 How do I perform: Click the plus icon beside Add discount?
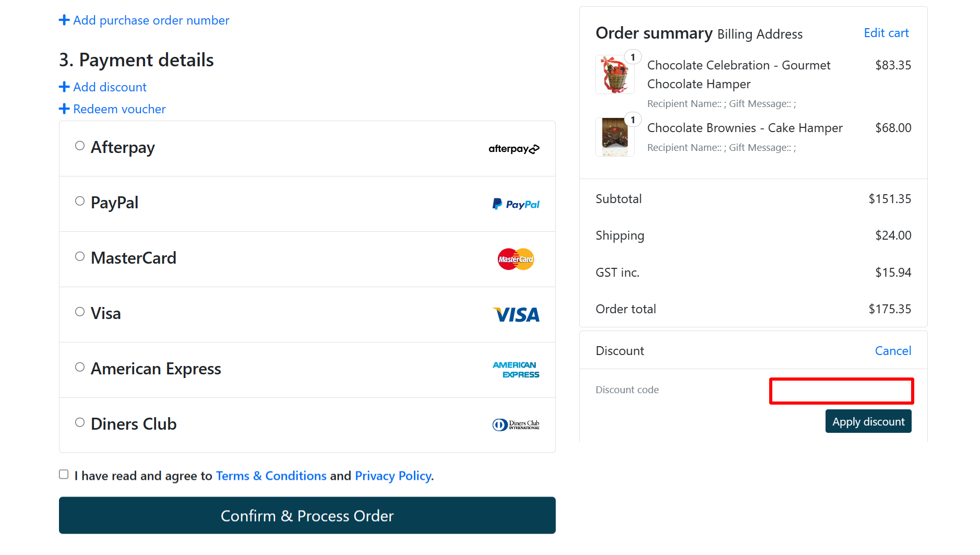(x=64, y=87)
